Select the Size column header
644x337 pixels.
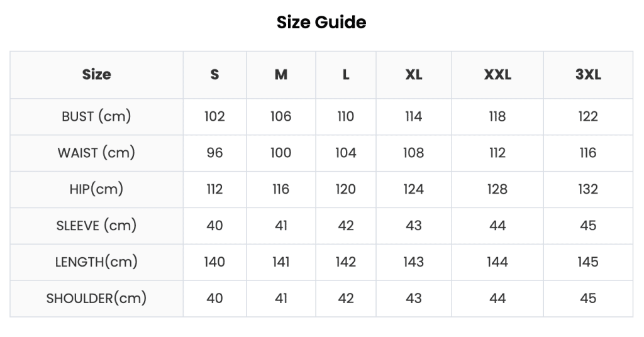[x=96, y=75]
